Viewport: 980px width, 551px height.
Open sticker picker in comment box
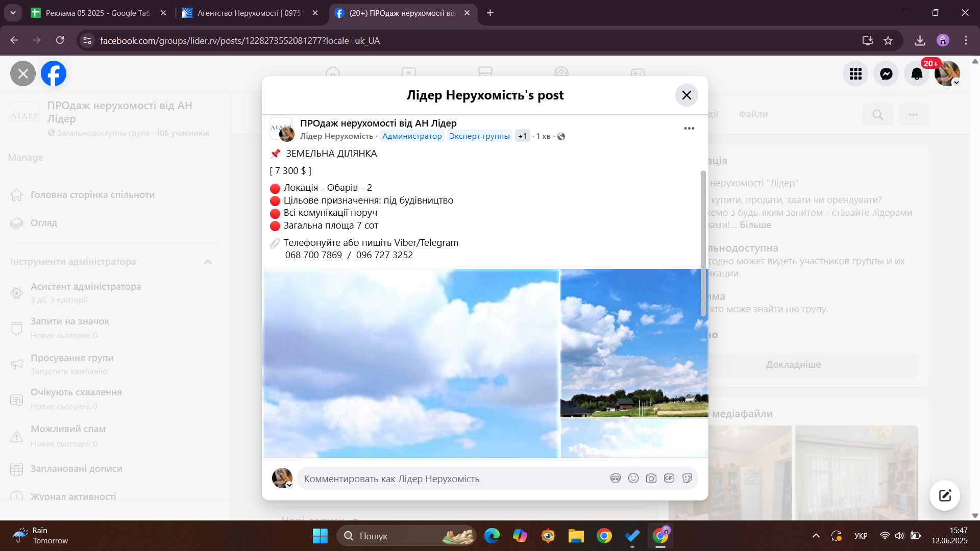pos(687,478)
